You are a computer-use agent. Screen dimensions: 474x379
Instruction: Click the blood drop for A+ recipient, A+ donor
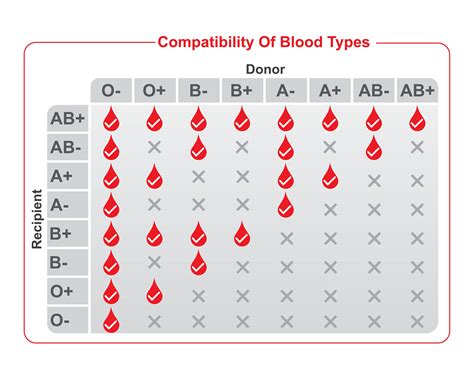coord(330,176)
